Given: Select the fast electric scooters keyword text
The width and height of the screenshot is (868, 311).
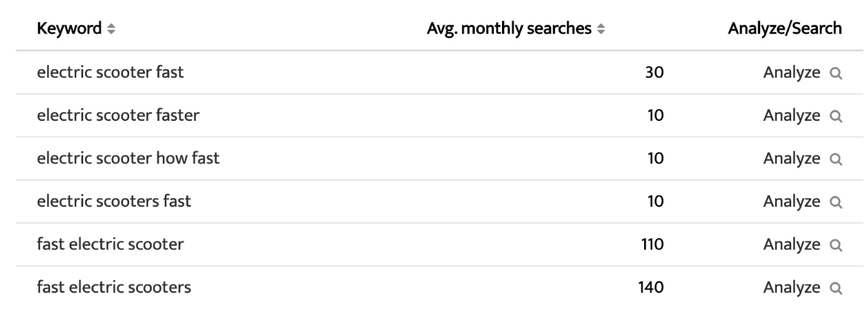Looking at the screenshot, I should [114, 288].
